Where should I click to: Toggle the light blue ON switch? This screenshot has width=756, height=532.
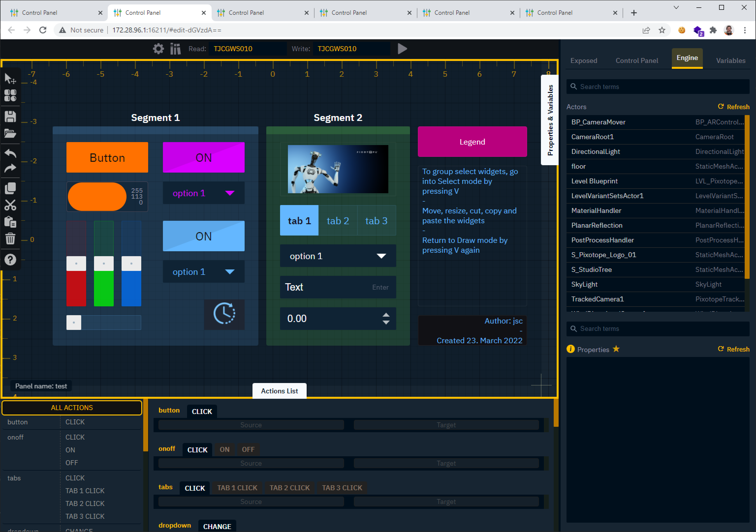click(204, 236)
